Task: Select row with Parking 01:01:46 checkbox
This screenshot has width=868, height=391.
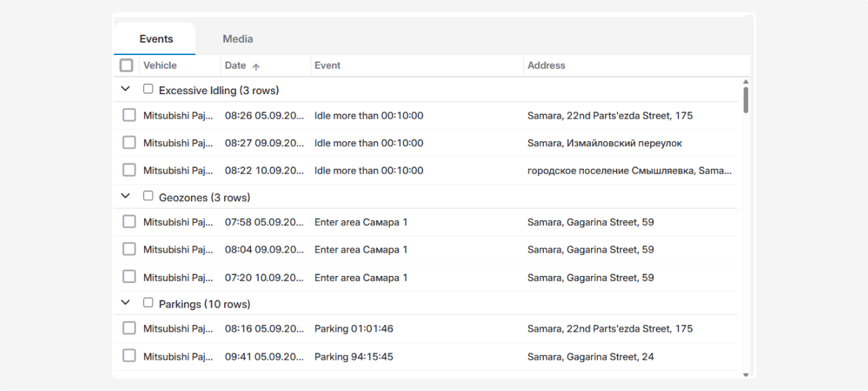Action: [129, 329]
